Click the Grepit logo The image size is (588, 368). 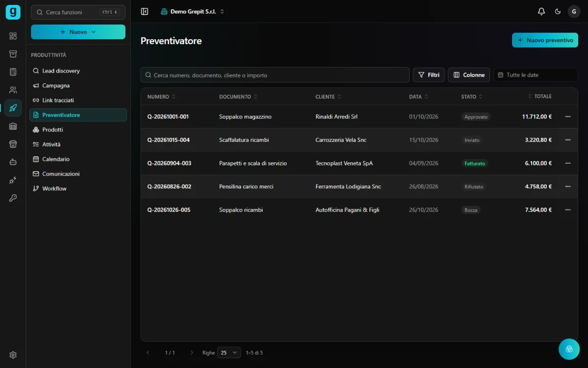tap(13, 12)
